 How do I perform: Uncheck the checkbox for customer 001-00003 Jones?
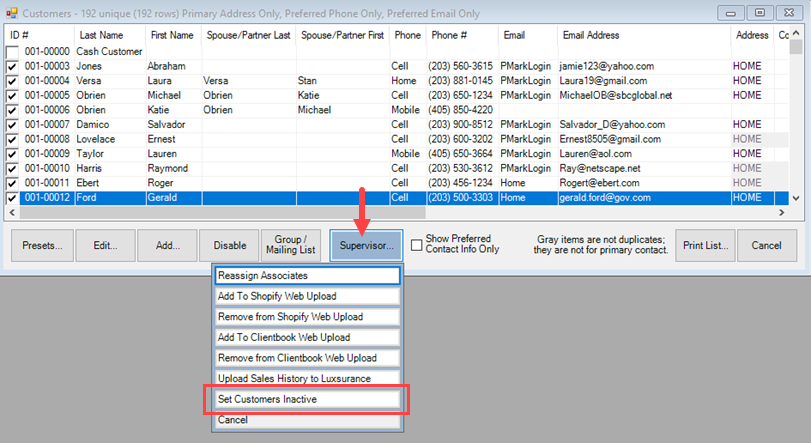pos(12,66)
